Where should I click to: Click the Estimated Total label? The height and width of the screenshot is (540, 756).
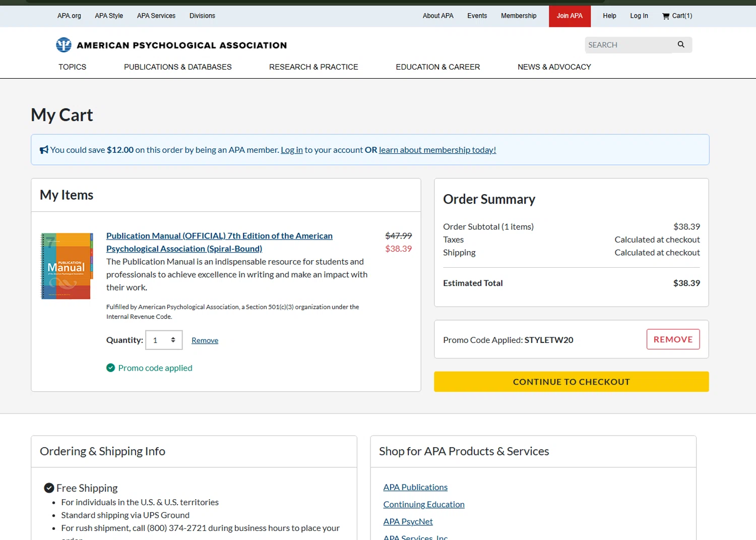(473, 283)
